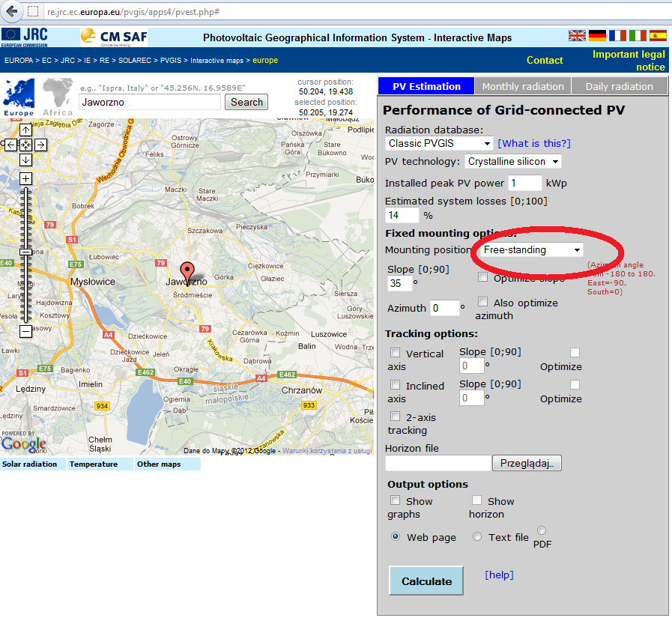Click the fixed mounting Slope input field
672x618 pixels.
(x=400, y=283)
